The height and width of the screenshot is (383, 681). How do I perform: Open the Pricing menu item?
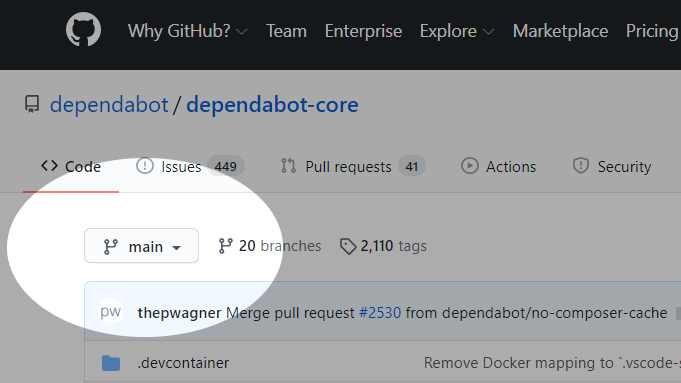point(652,31)
